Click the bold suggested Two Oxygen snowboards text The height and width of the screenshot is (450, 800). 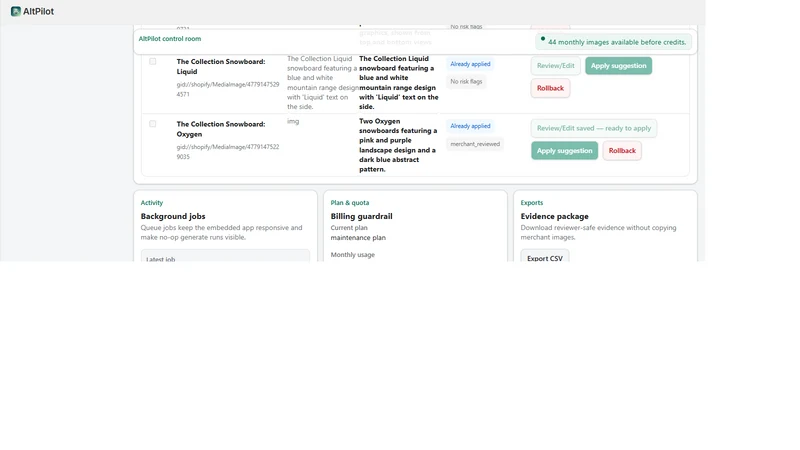(x=398, y=145)
